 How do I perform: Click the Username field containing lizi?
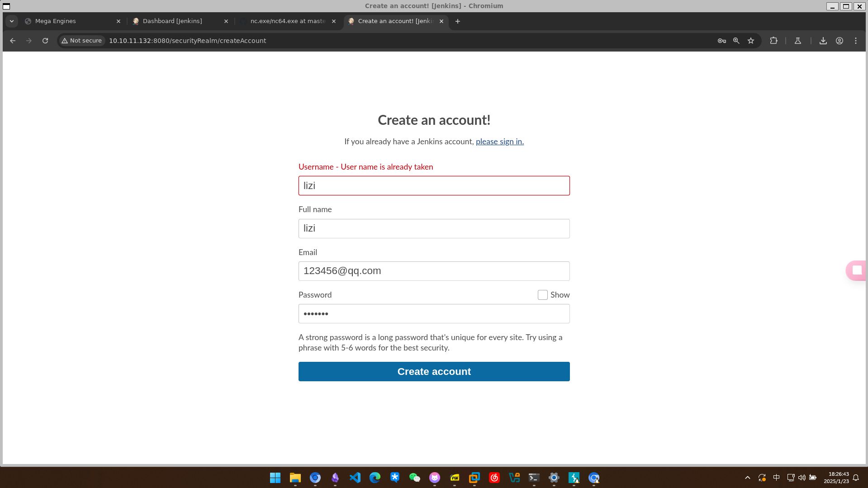pos(434,186)
